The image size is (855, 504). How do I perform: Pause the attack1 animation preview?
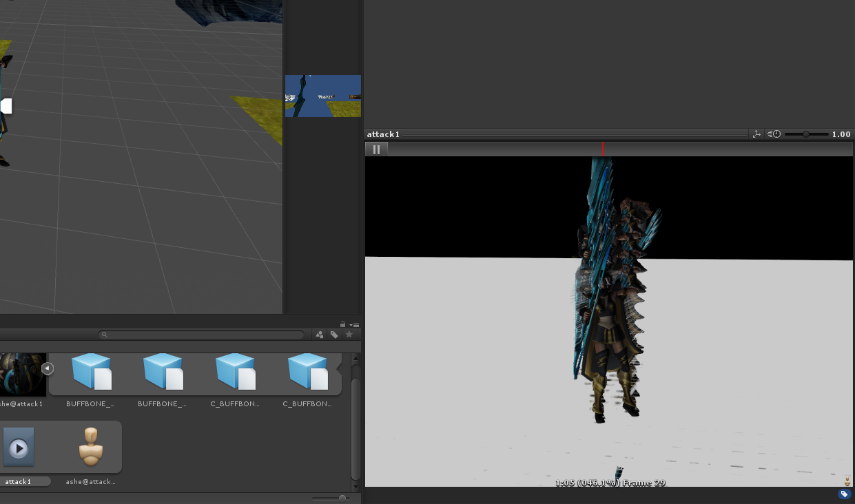(377, 149)
